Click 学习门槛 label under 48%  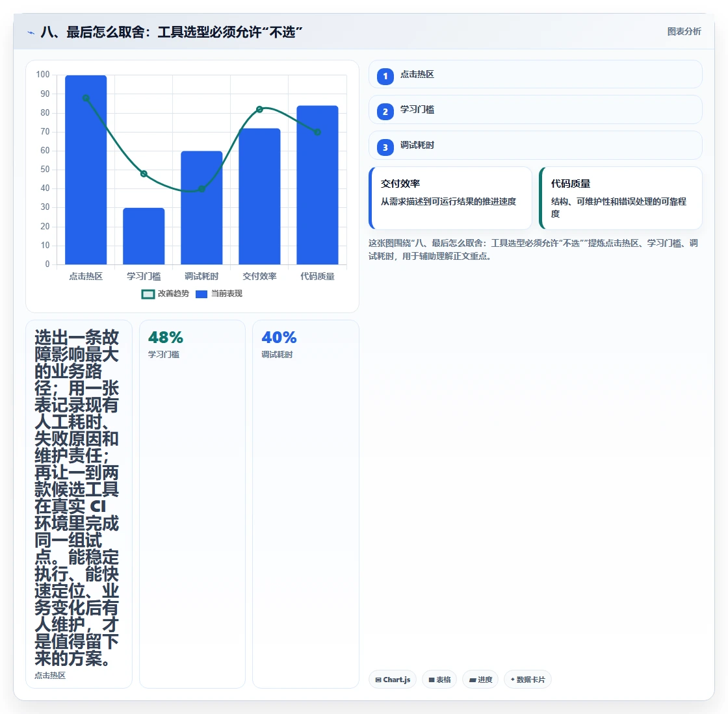coord(164,355)
